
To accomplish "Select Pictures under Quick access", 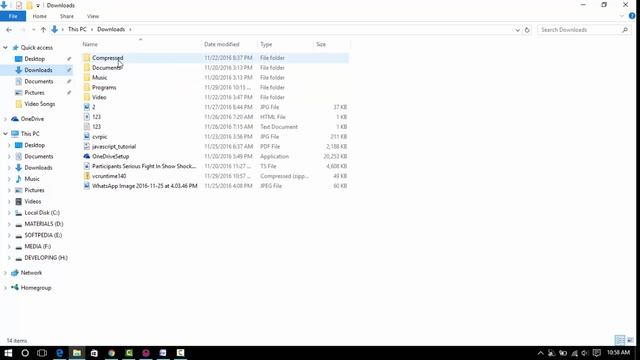I will coord(34,93).
